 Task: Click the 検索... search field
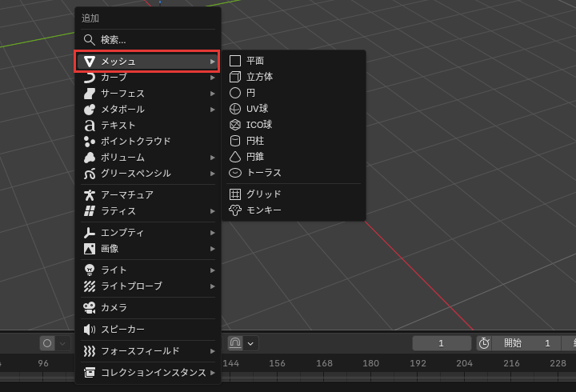coord(148,40)
